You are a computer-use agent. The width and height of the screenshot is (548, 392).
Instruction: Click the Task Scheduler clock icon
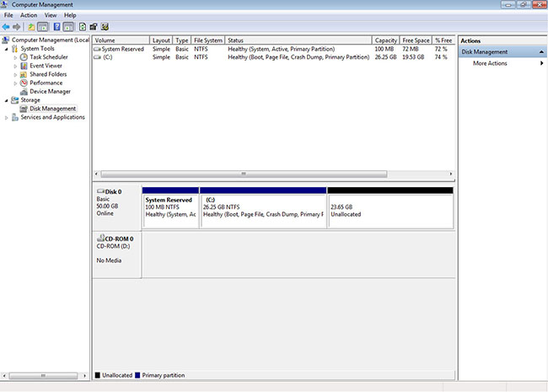(24, 57)
